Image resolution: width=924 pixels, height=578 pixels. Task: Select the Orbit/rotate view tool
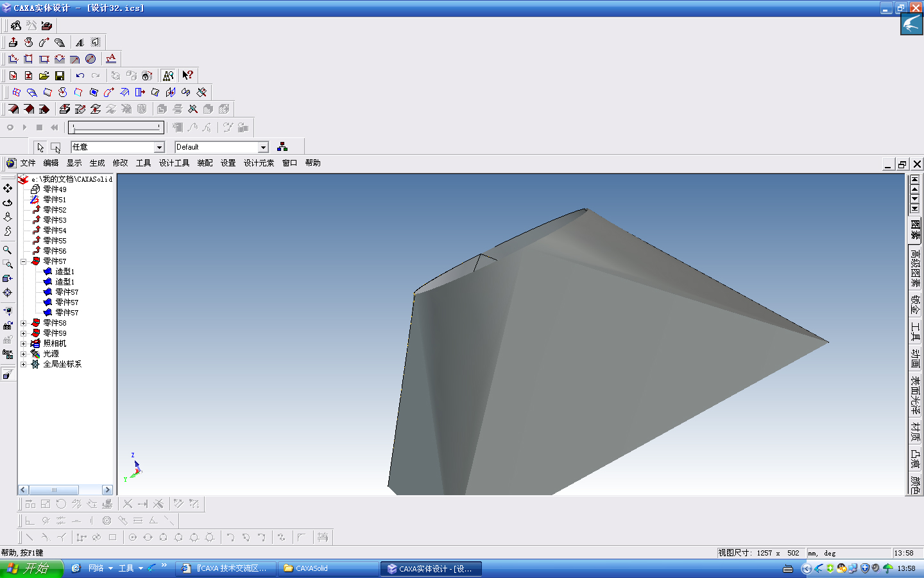coord(8,202)
